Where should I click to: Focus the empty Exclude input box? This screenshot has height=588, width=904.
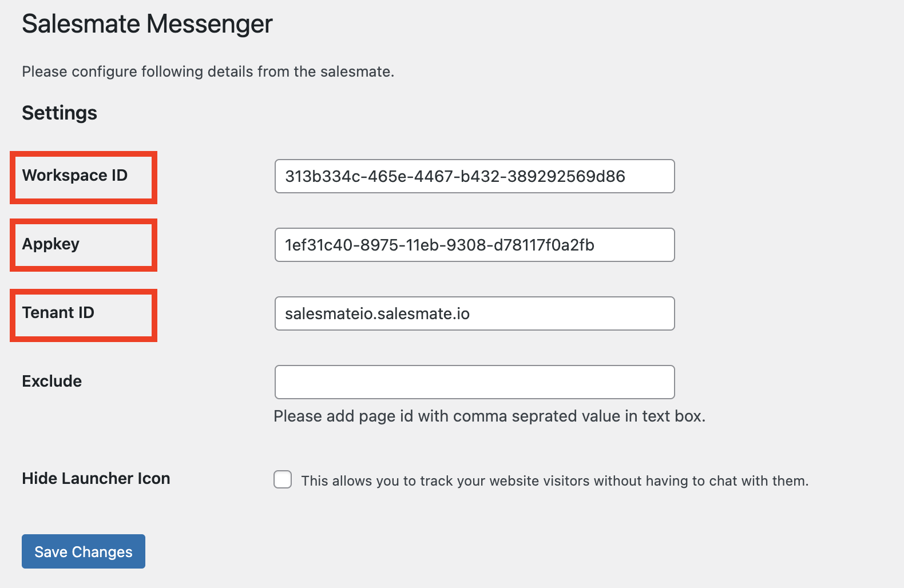474,382
